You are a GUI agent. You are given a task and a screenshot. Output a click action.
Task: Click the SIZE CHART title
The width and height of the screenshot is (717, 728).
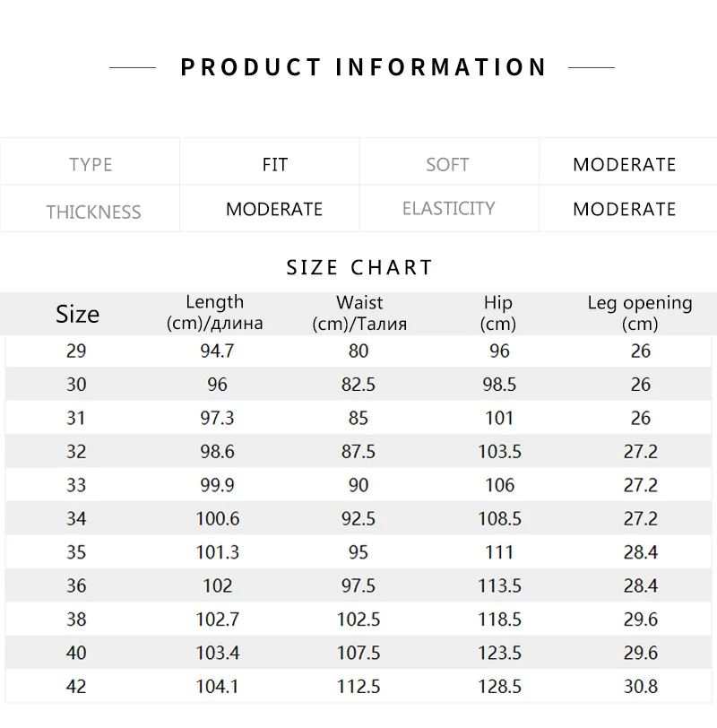coord(359,267)
